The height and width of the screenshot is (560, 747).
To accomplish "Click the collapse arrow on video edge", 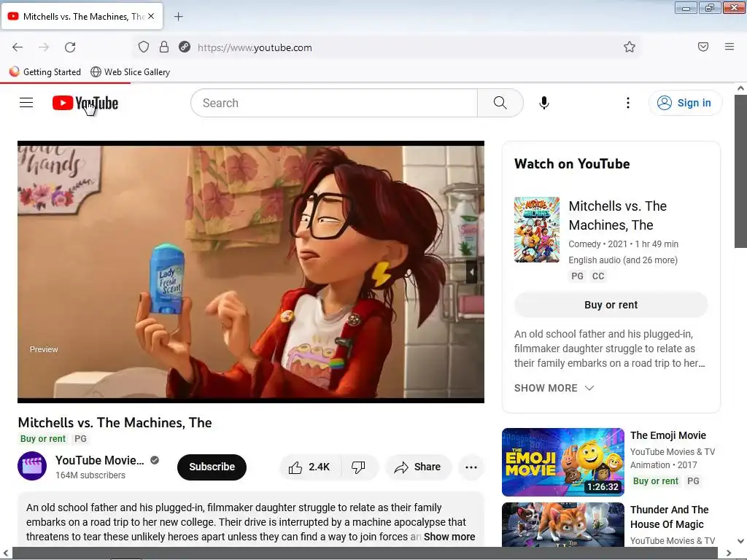I will click(472, 273).
